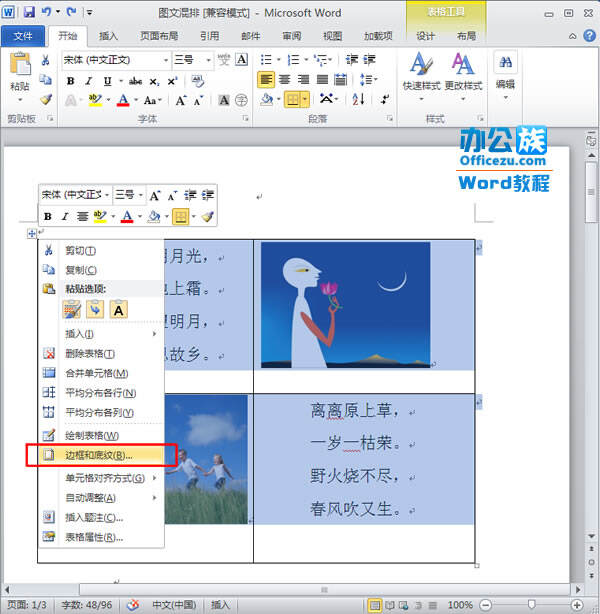Click Keep Source Formatting paste option icon
The height and width of the screenshot is (614, 600).
(x=72, y=310)
